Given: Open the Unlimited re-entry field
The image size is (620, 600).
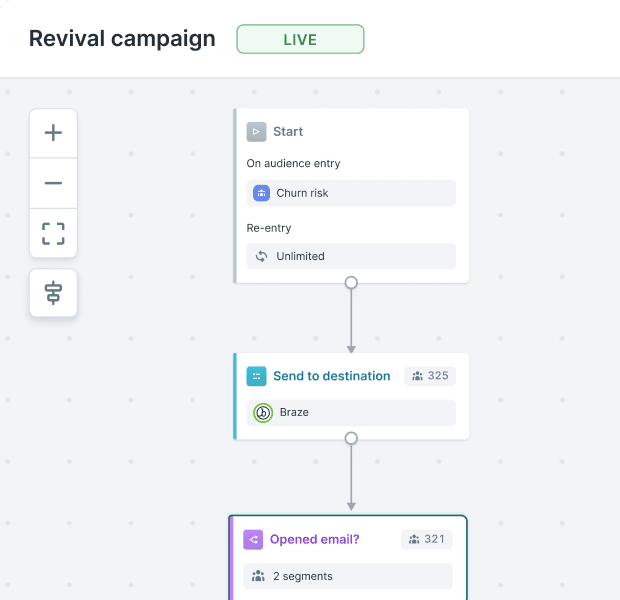Looking at the screenshot, I should coord(351,256).
